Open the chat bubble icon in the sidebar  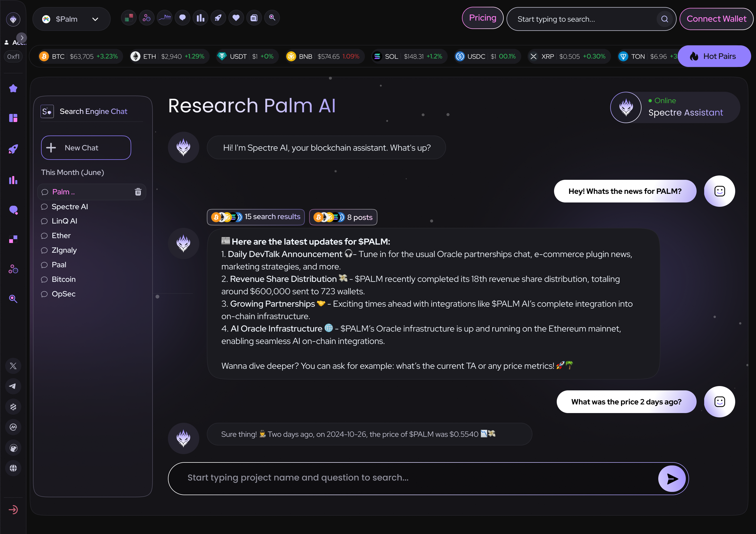point(13,210)
